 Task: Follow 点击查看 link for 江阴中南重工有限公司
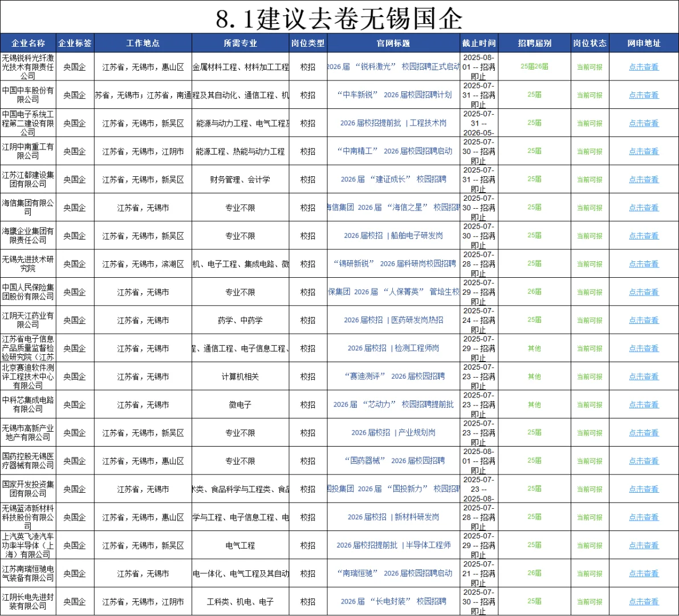coord(644,151)
